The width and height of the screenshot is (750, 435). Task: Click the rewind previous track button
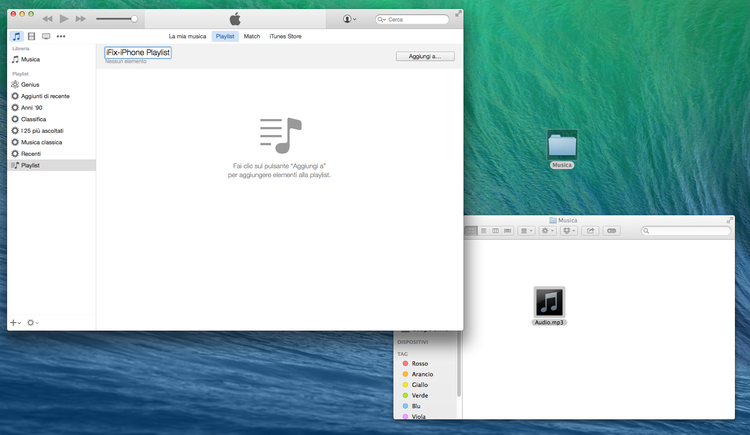[x=47, y=19]
